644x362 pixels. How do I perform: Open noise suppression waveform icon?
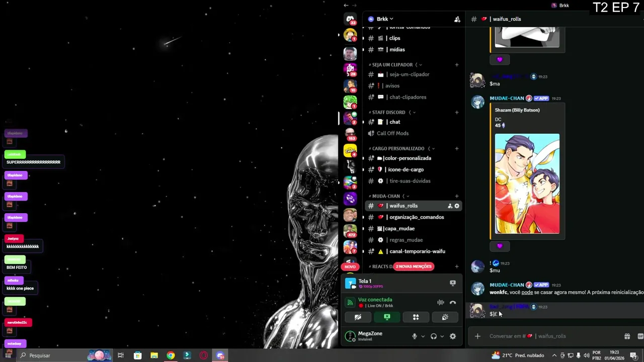[x=440, y=303]
